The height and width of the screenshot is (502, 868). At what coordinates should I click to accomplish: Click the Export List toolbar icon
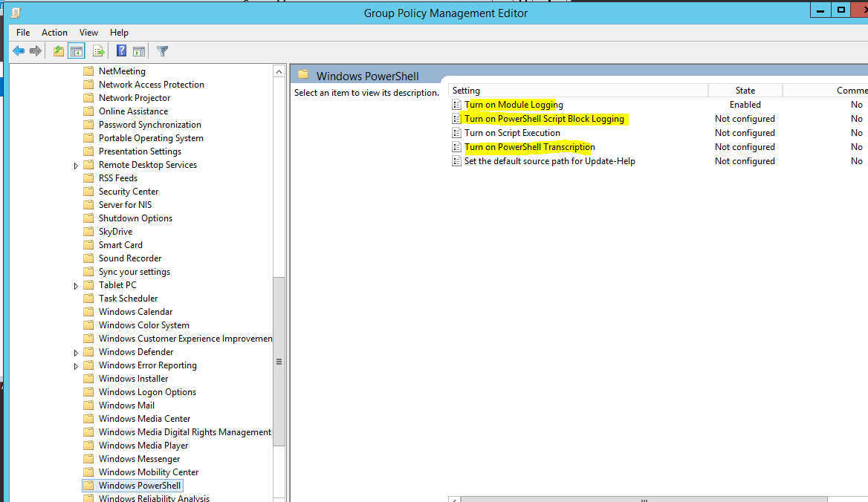coord(99,50)
